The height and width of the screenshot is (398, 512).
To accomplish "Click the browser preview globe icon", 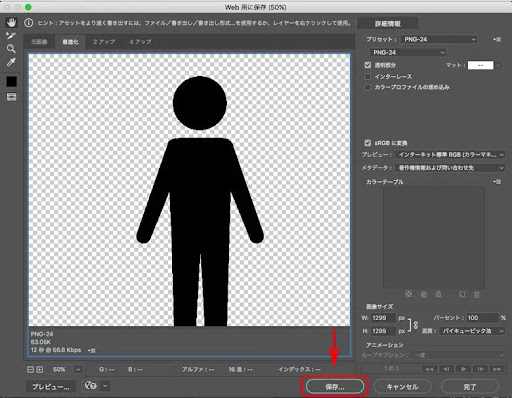I will (x=90, y=386).
